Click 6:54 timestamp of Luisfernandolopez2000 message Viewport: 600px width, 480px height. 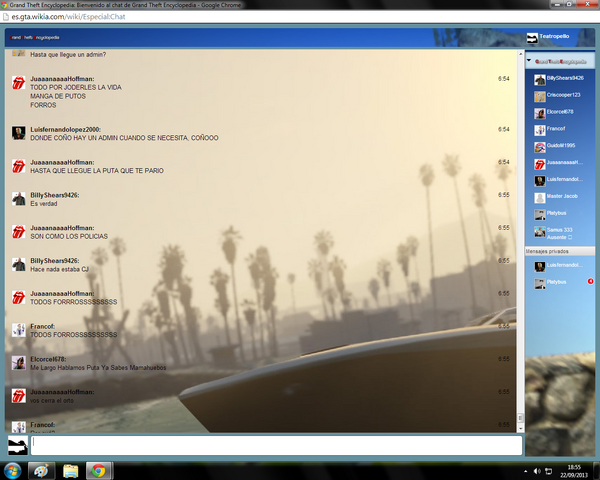click(504, 129)
